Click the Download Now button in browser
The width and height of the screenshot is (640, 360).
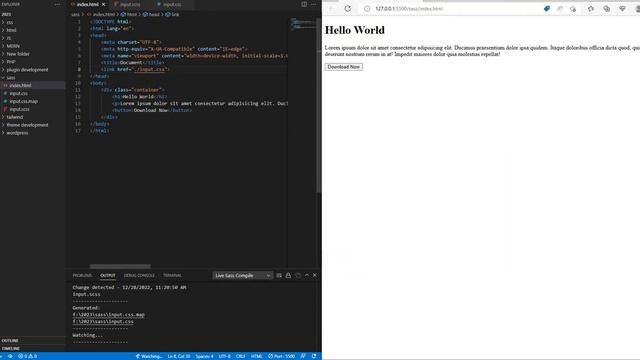tap(344, 67)
